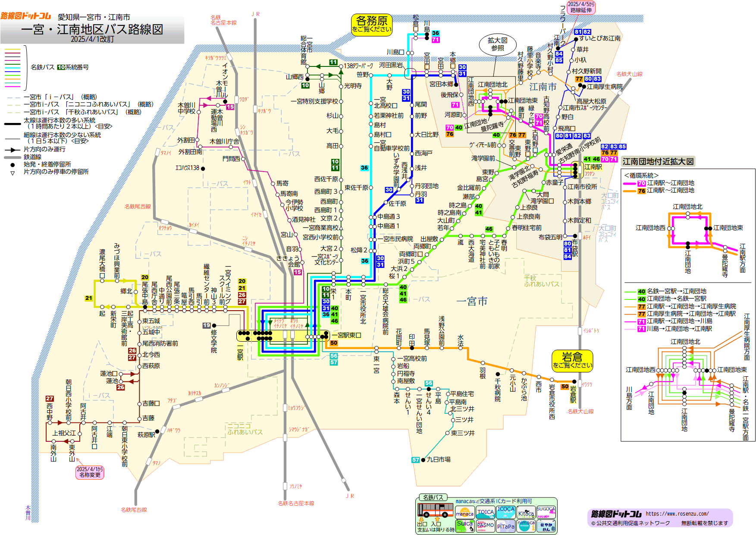Click the Kitaca IC card logo
756x535 pixels.
click(x=526, y=512)
